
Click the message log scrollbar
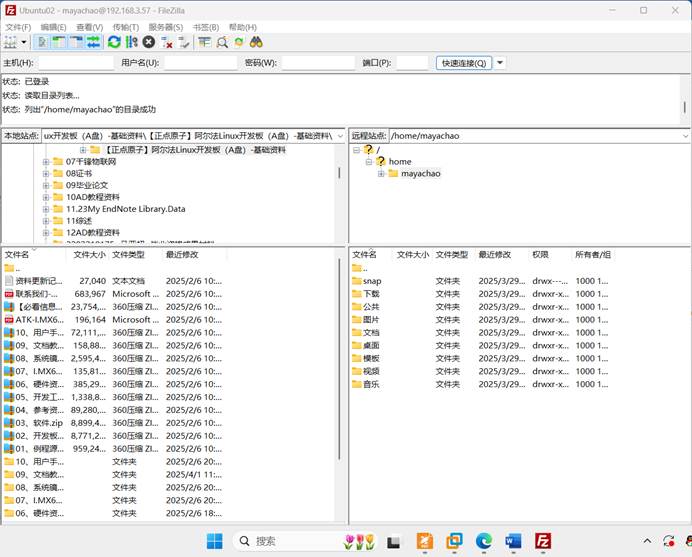(x=684, y=107)
